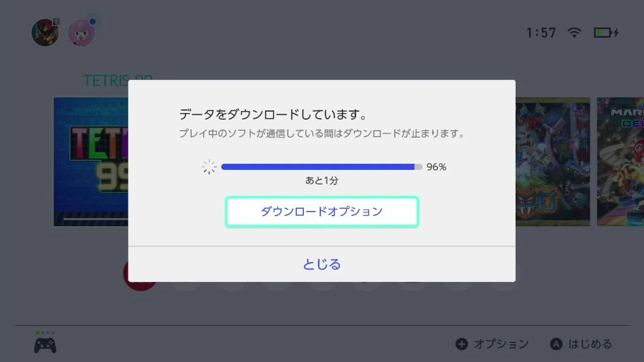
Task: Click the blue download progress bar
Action: click(x=318, y=167)
